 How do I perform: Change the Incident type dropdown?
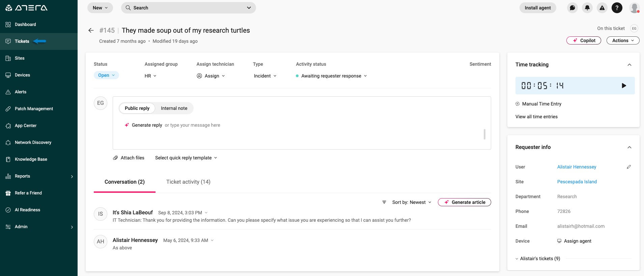coord(265,76)
